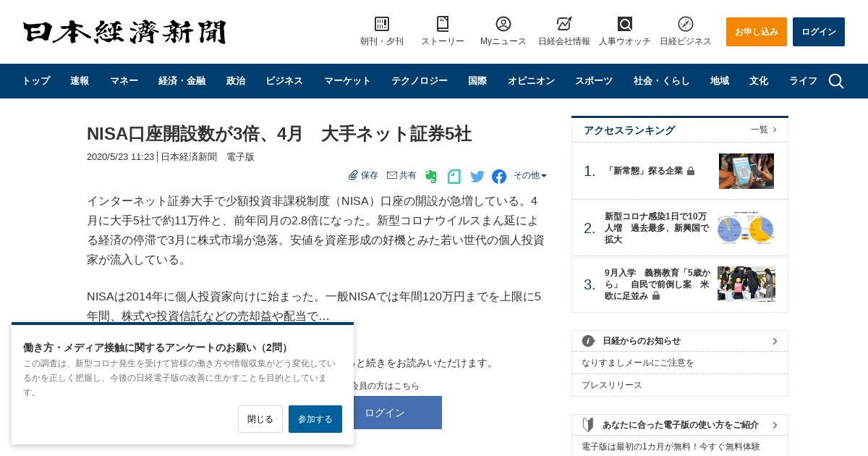Image resolution: width=868 pixels, height=456 pixels.
Task: Share article on Twitter icon
Action: coord(477,177)
